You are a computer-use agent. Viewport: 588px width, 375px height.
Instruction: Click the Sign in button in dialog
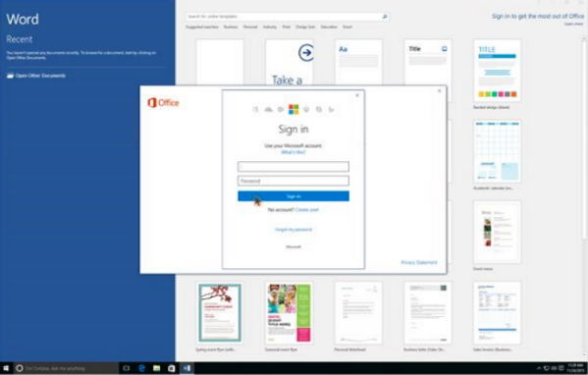294,196
